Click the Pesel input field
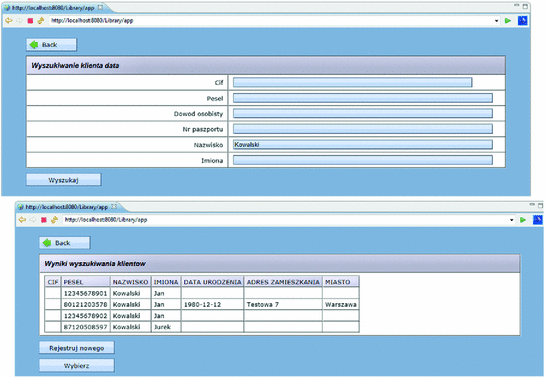The image size is (545, 377). click(x=363, y=98)
